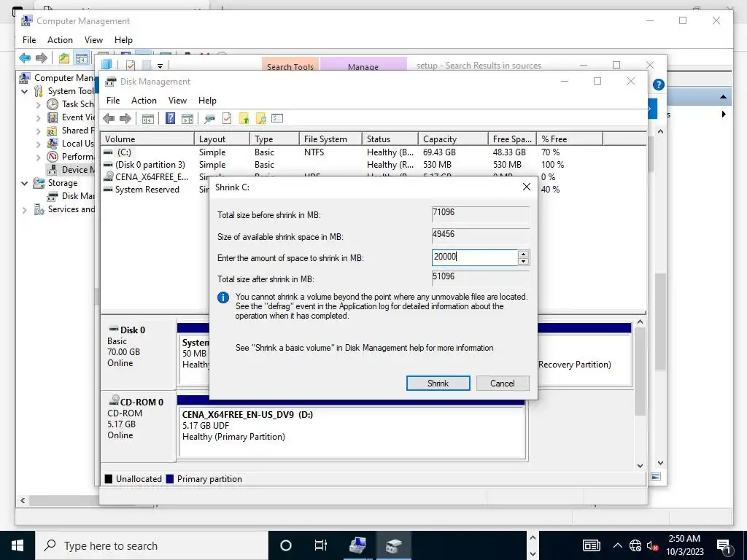Toggle the console tree pane in Disk Management
Viewport: 747px width, 560px height.
148,119
